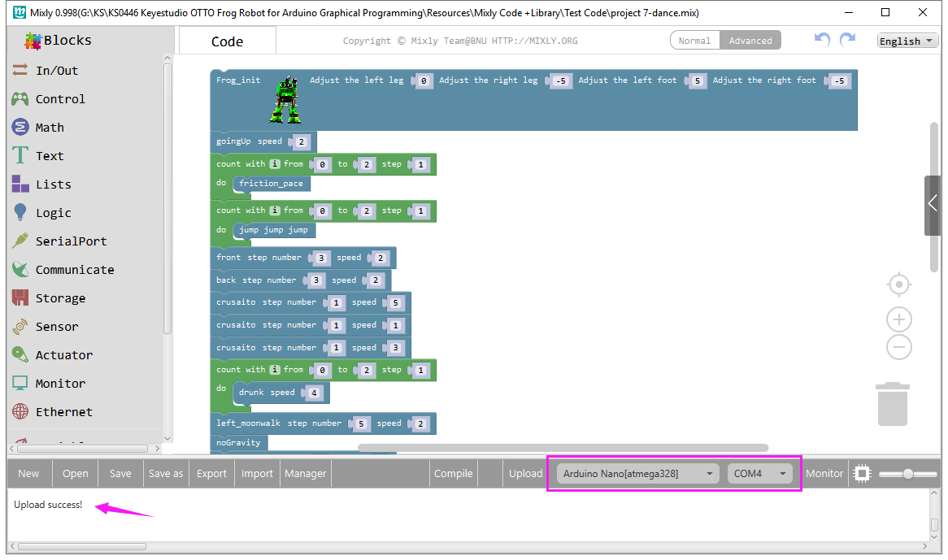Zoom in with plus icon
The image size is (948, 560).
click(899, 319)
